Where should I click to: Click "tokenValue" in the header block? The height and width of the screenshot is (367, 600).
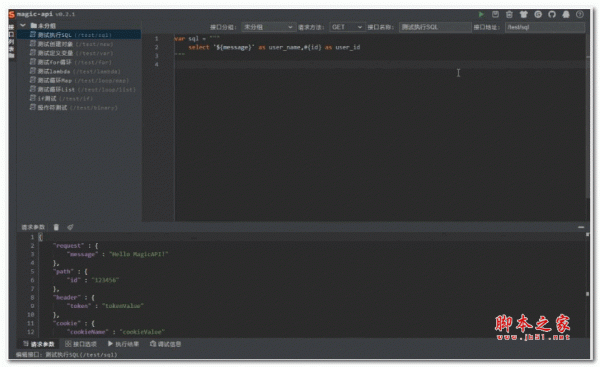(122, 306)
